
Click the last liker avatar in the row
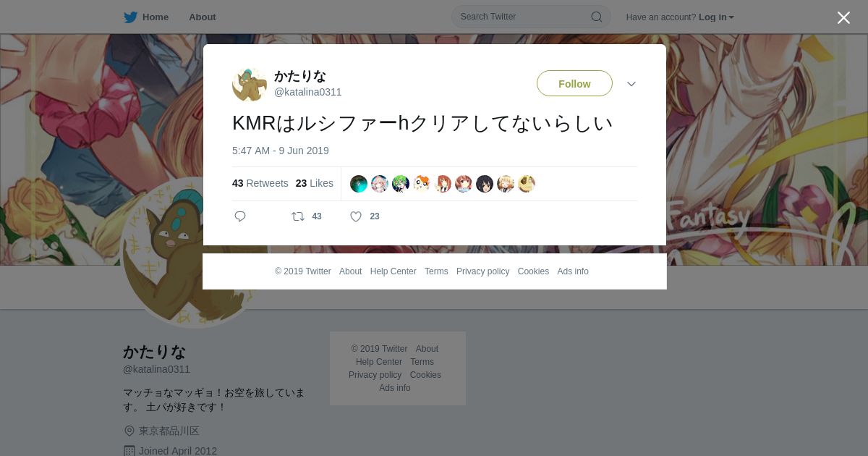tap(527, 184)
